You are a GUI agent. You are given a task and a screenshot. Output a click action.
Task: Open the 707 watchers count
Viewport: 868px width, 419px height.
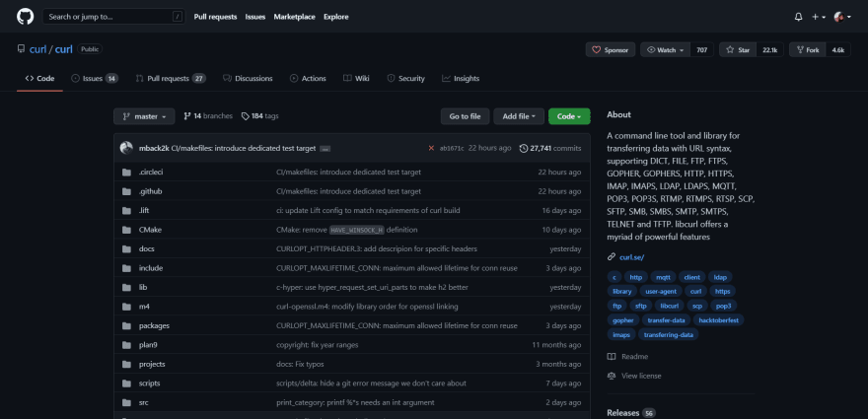(x=702, y=50)
